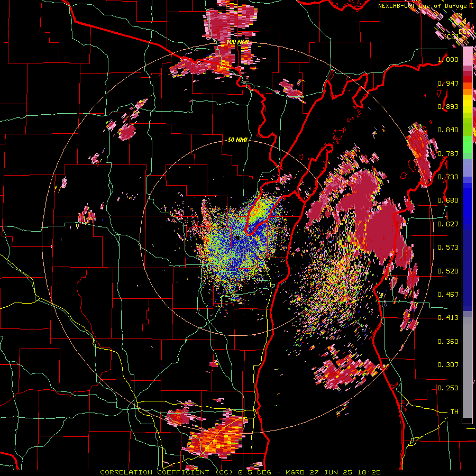Click the 1.000 value on the legend
This screenshot has height=476, width=476.
click(x=448, y=59)
